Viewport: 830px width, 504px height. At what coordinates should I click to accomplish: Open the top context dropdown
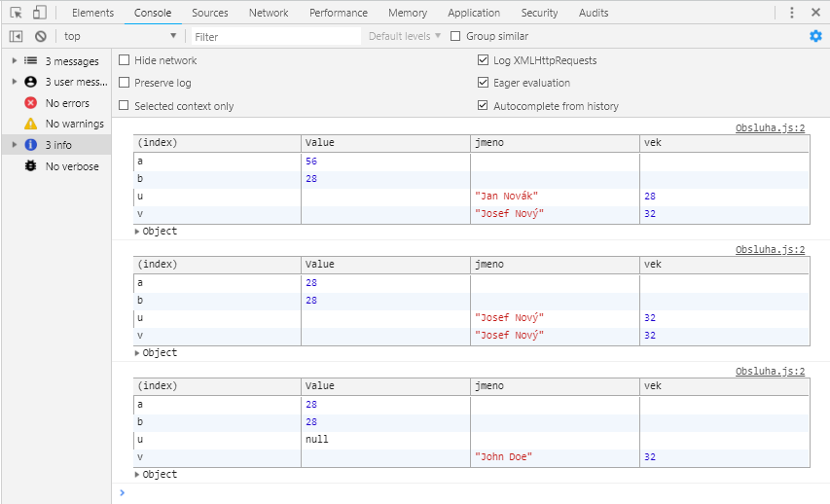point(120,36)
